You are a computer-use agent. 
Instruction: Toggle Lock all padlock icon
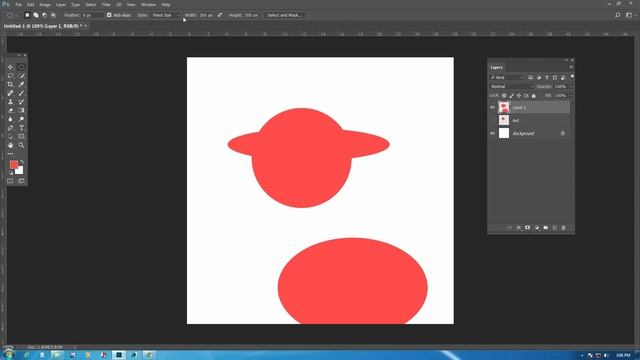(x=533, y=96)
